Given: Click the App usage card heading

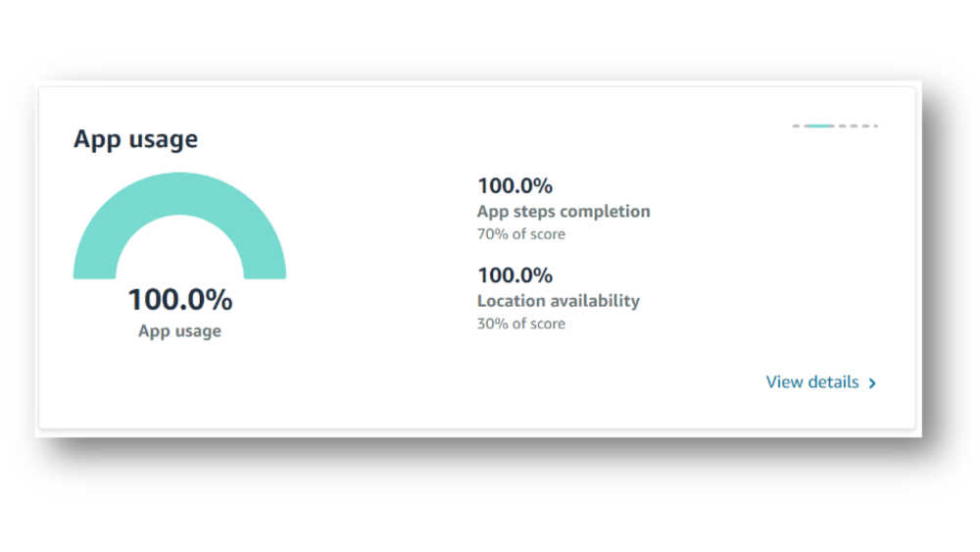Looking at the screenshot, I should click(x=135, y=139).
